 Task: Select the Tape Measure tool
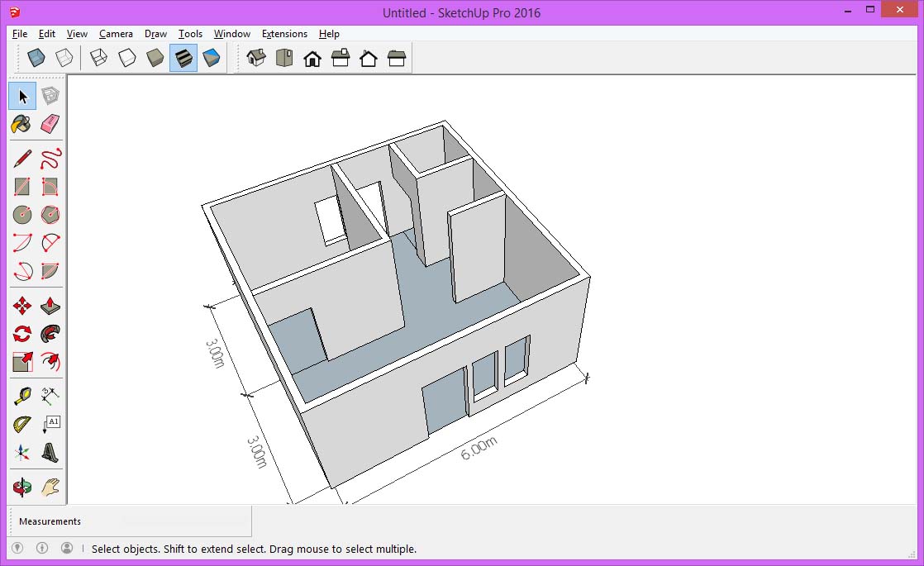point(21,394)
